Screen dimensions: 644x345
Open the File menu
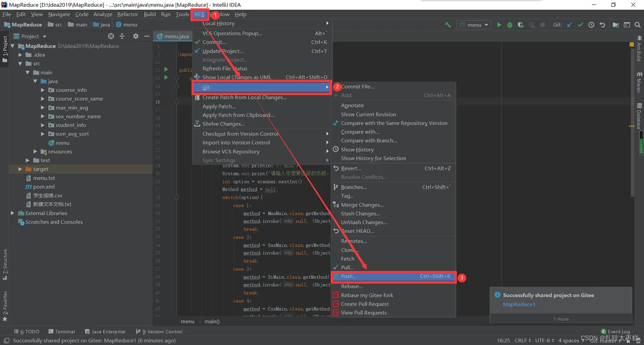[7, 14]
